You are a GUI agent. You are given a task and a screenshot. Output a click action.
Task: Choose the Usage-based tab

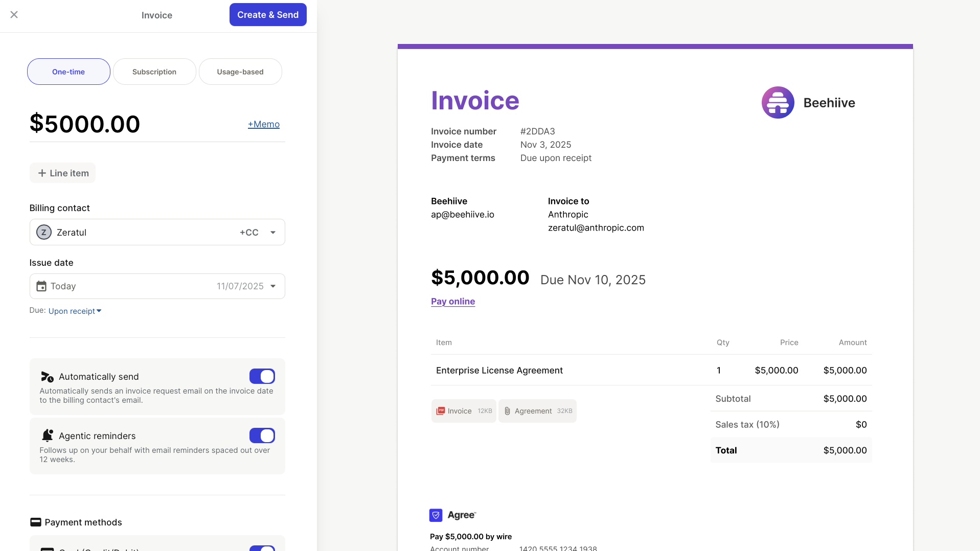[240, 72]
